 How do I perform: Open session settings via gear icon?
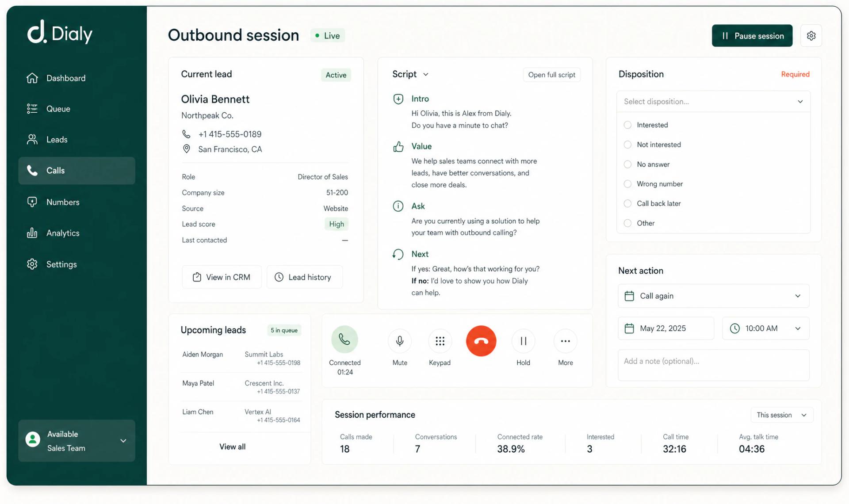(x=811, y=35)
